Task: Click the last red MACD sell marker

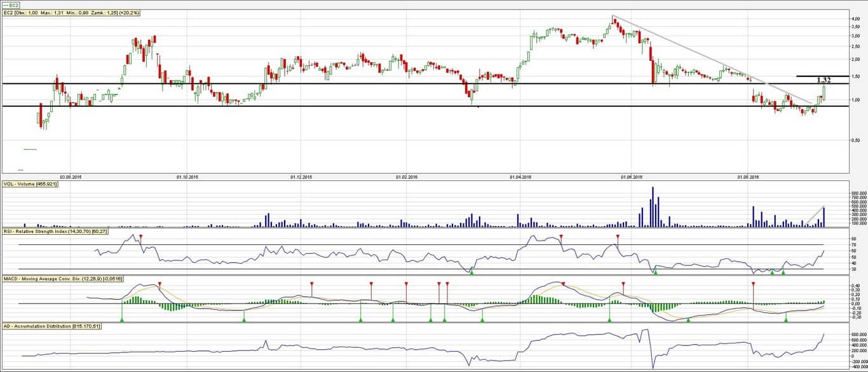Action: pyautogui.click(x=753, y=284)
